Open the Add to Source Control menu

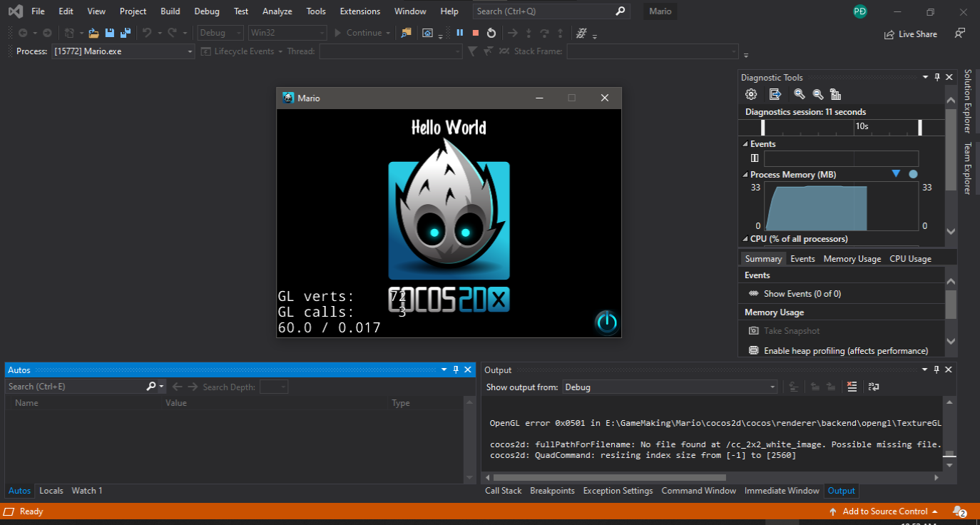tap(883, 511)
